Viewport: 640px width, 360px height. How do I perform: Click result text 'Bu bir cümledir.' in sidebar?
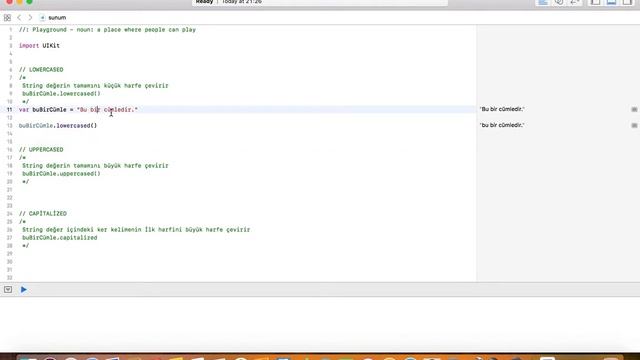[x=502, y=109]
